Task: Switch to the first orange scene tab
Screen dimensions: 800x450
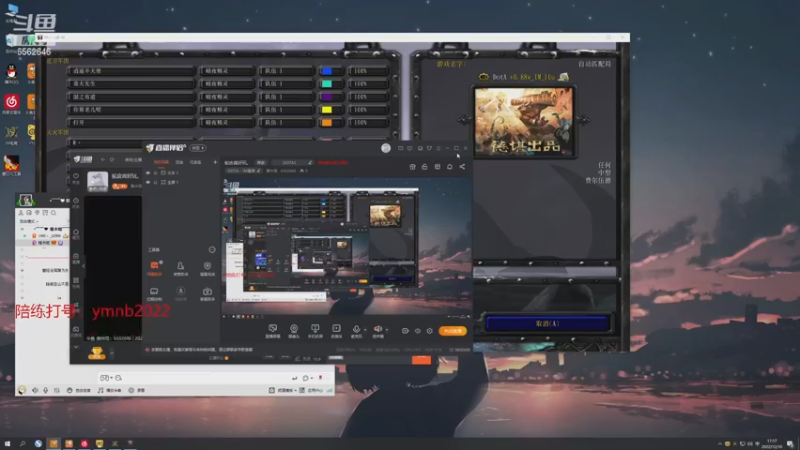Action: [x=161, y=162]
